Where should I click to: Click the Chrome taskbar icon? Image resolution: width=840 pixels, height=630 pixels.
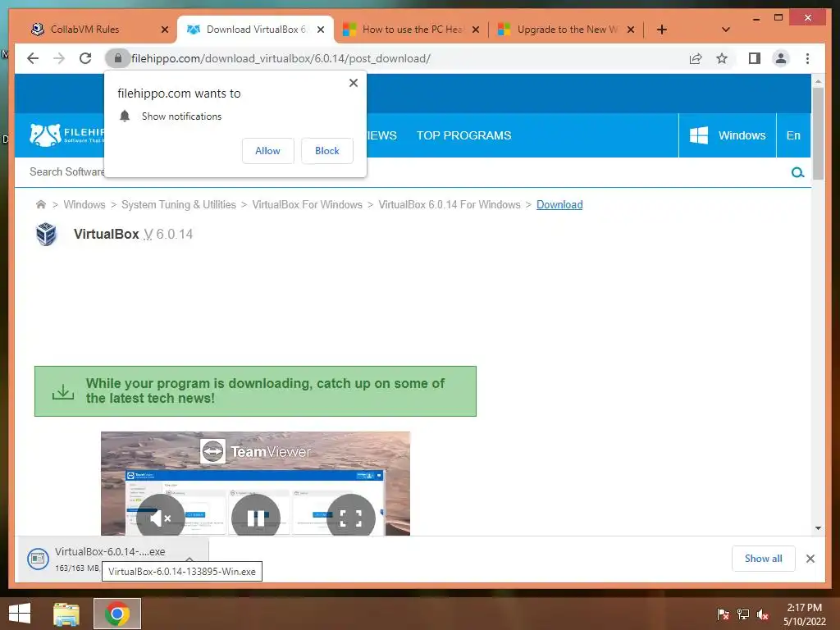[x=117, y=614]
